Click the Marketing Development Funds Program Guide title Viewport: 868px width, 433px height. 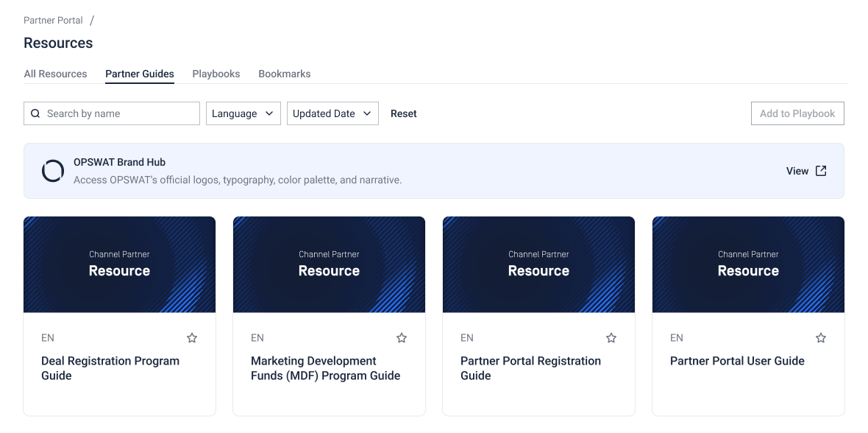325,368
